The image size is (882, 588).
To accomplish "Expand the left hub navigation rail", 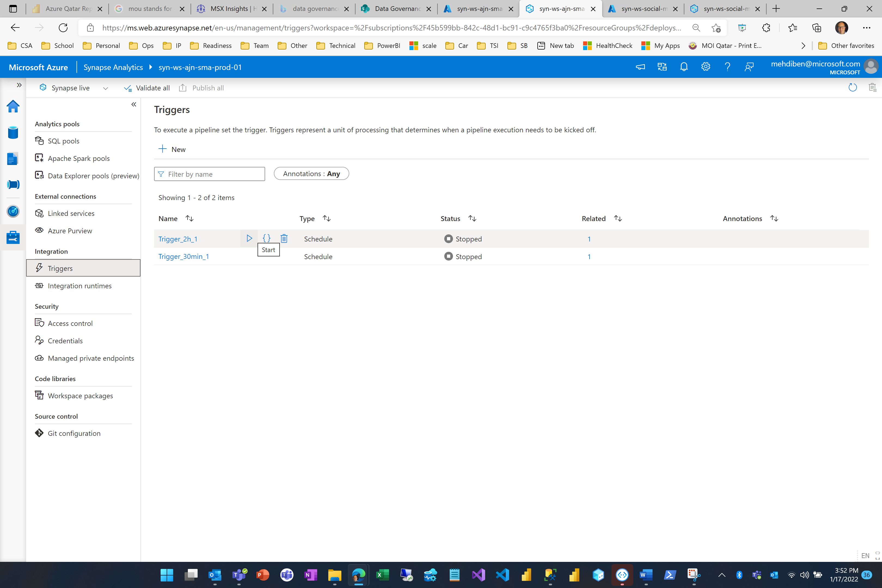I will tap(19, 85).
